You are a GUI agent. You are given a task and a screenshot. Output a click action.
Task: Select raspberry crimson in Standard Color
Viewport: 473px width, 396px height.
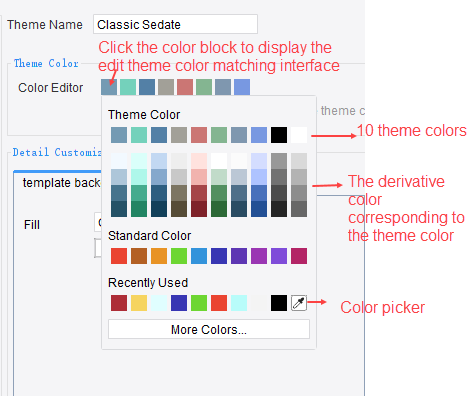point(299,256)
